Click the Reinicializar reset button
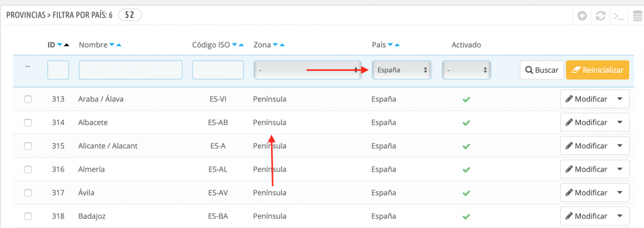This screenshot has width=644, height=228. tap(598, 70)
